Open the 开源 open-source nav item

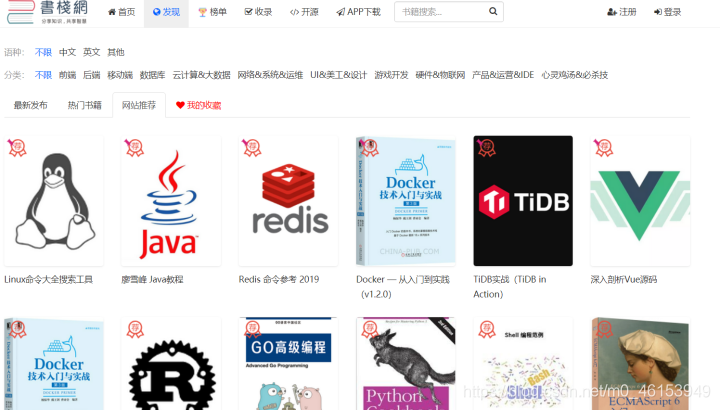pos(304,12)
